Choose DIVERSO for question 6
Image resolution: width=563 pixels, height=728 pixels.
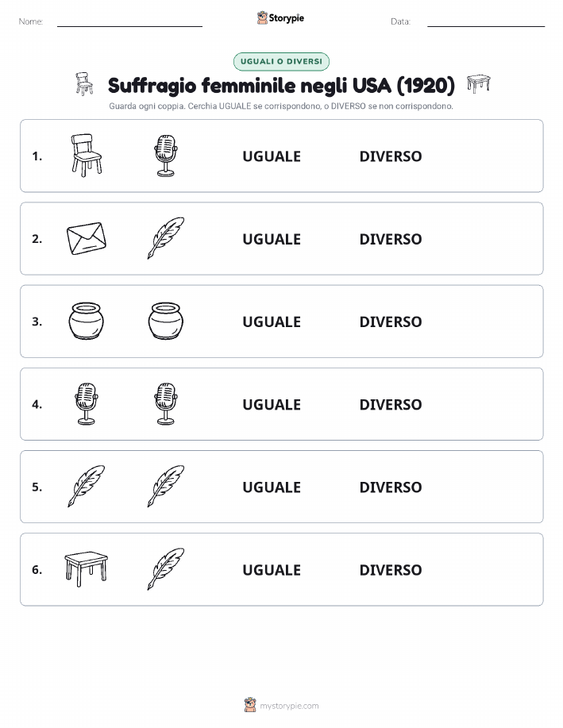click(x=391, y=570)
